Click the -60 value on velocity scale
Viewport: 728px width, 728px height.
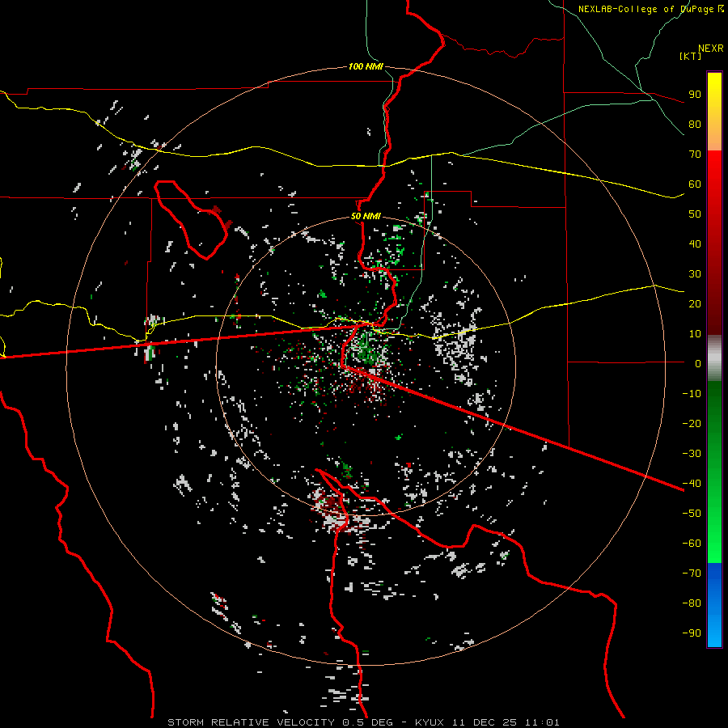click(692, 544)
